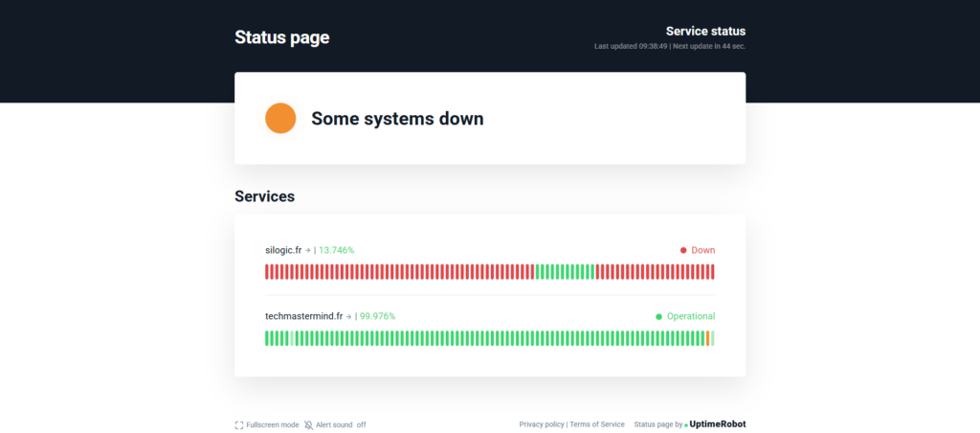Click the orange bar in techmastermind.fr uptime history
Image resolution: width=980 pixels, height=433 pixels.
pos(707,338)
